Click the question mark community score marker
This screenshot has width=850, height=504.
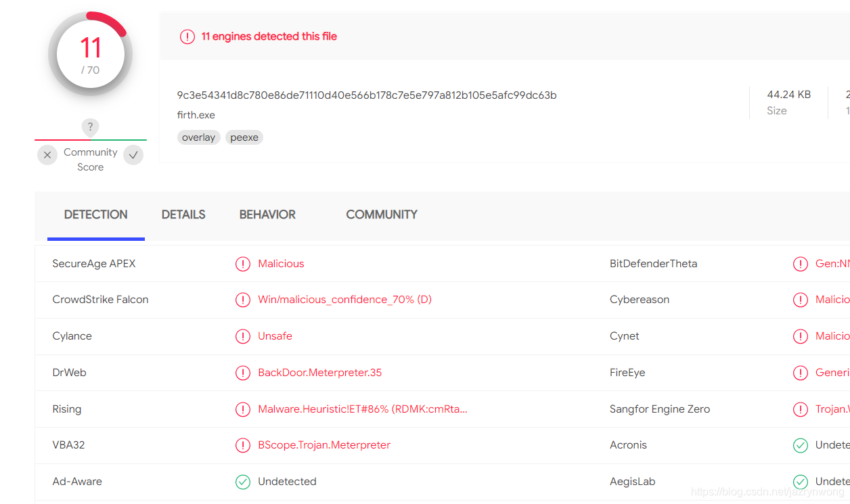coord(90,127)
